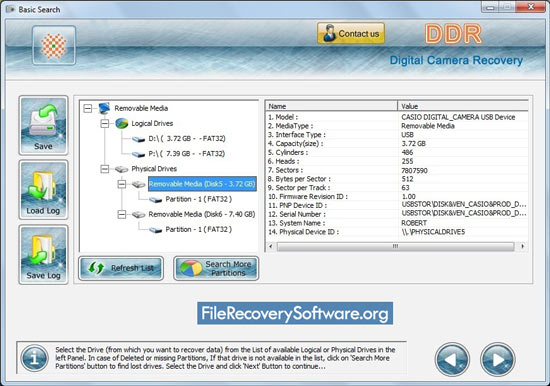Click the checkered logo icon in header
The width and height of the screenshot is (550, 386).
click(x=54, y=46)
